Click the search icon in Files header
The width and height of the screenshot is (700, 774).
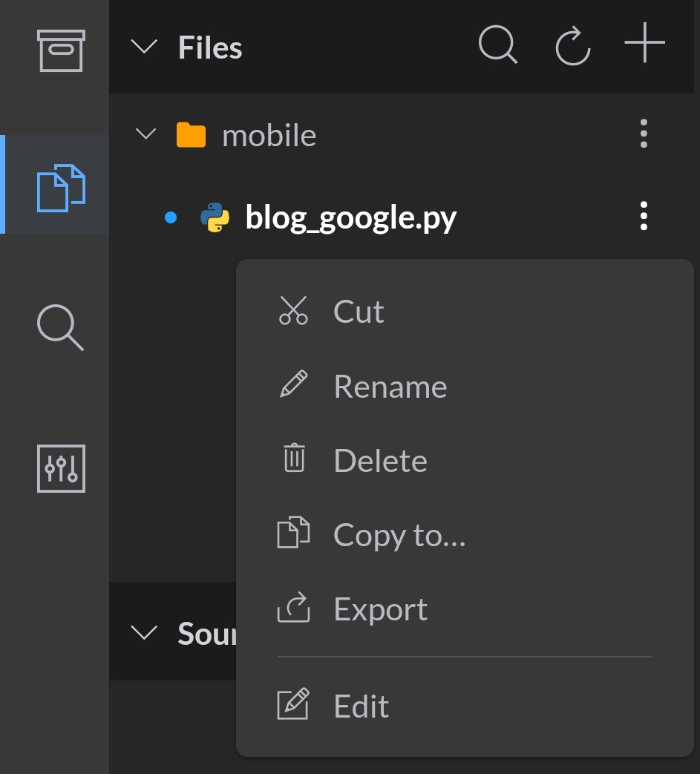(x=498, y=45)
